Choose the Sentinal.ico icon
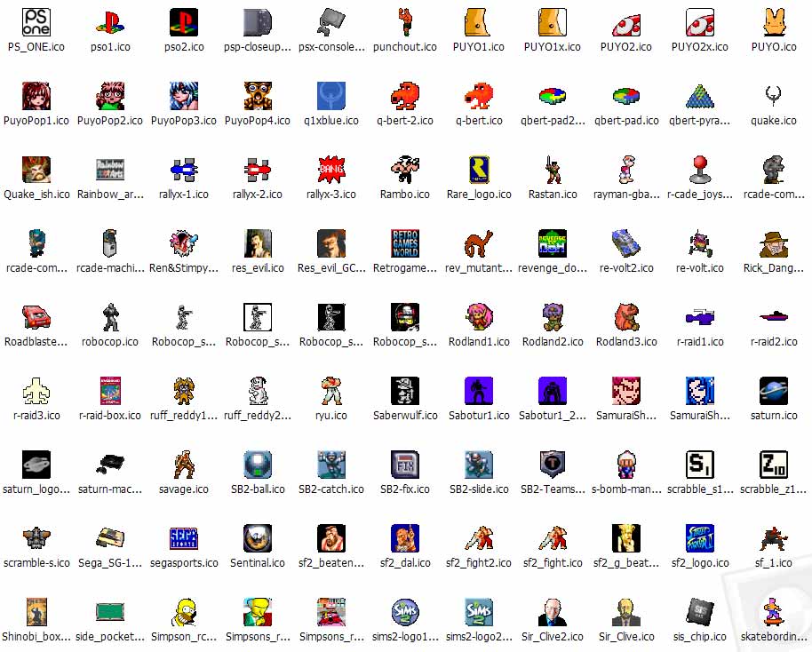 click(x=258, y=538)
